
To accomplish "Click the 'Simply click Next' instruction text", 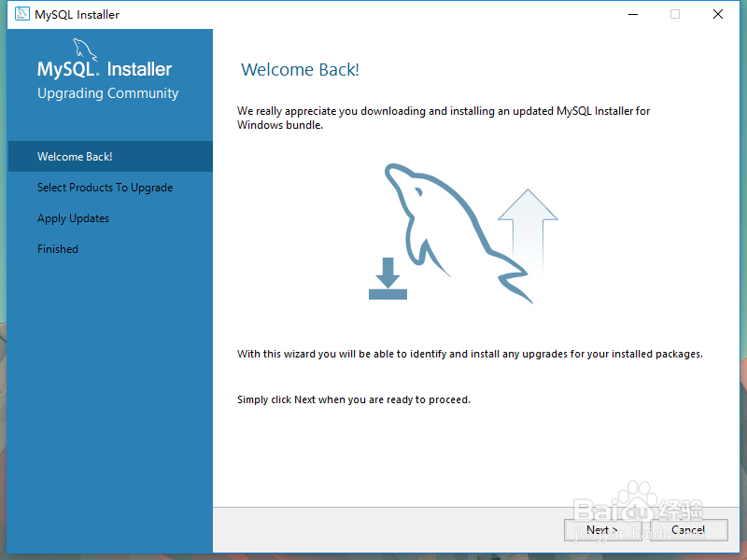I will [354, 399].
